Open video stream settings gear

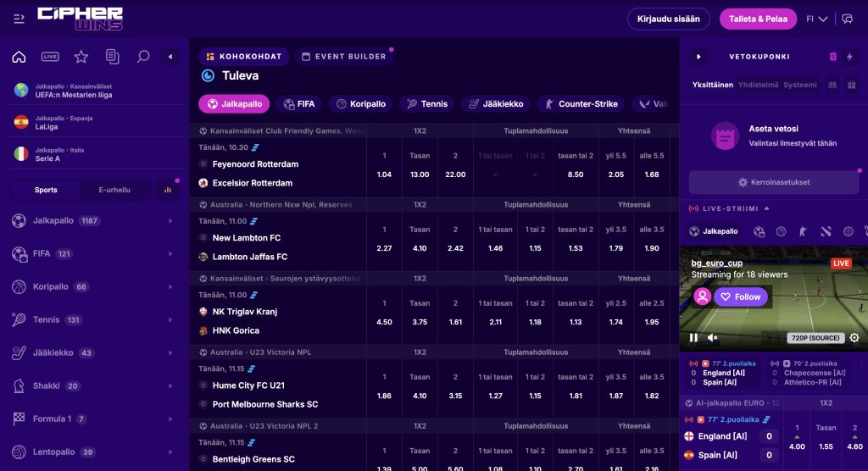(854, 338)
